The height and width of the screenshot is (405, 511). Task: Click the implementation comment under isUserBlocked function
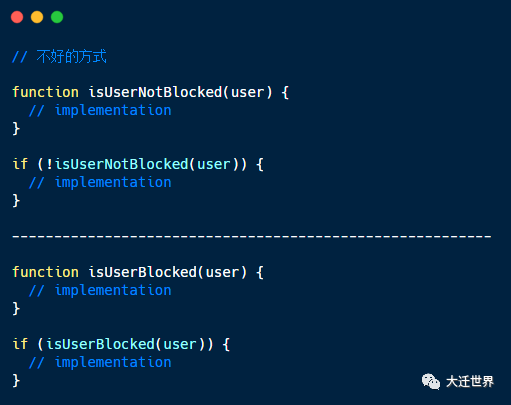click(x=100, y=291)
